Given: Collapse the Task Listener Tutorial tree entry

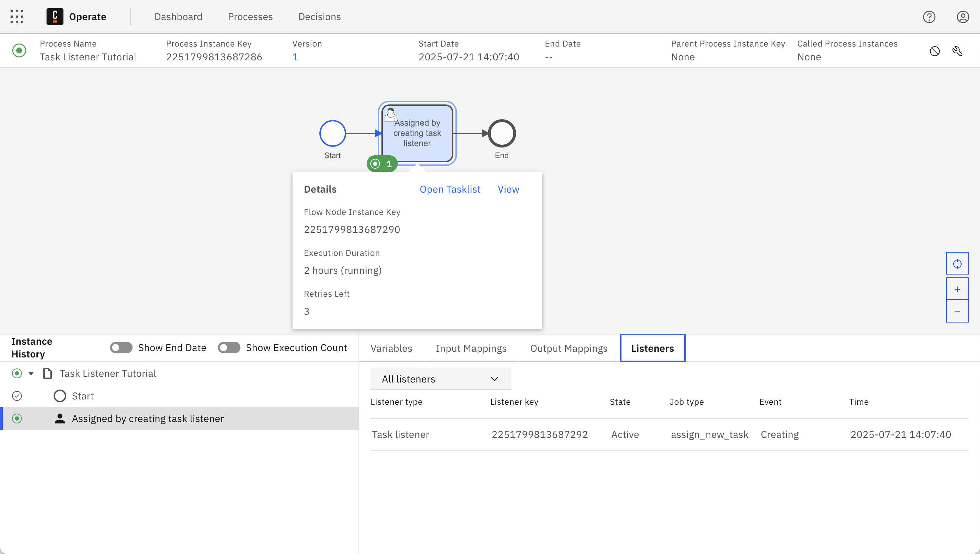Looking at the screenshot, I should 31,373.
